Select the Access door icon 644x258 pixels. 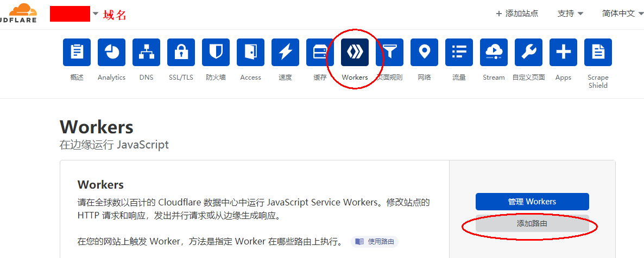point(250,52)
